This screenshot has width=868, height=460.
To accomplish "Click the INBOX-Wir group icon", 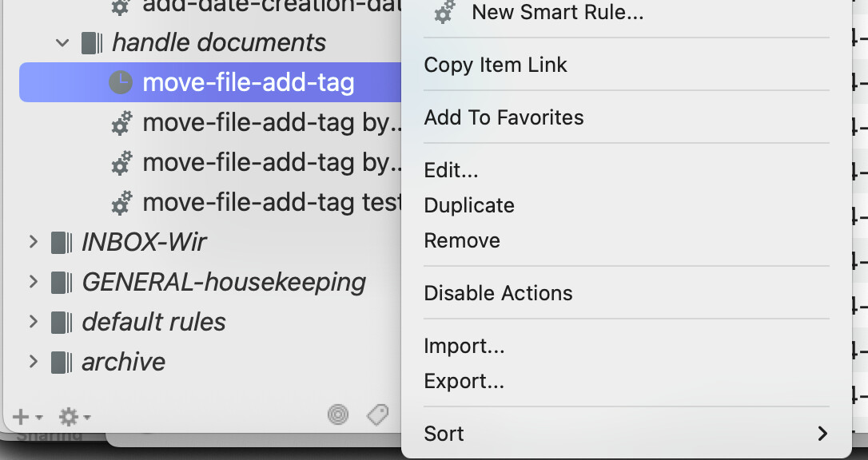I will click(x=62, y=242).
